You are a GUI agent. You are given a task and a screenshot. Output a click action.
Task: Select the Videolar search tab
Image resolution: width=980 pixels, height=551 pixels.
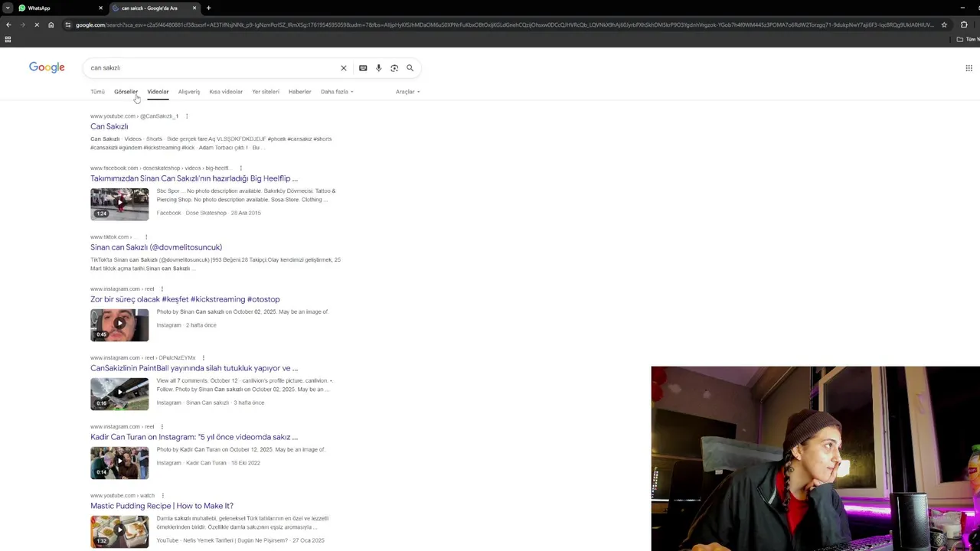pos(158,92)
